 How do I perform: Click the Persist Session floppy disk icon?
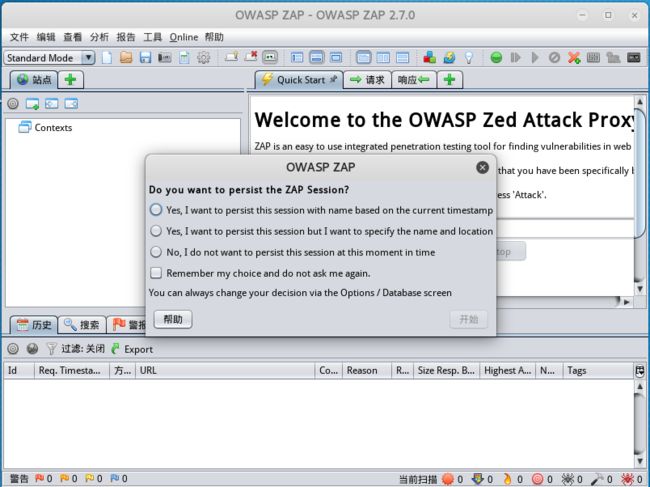coord(145,58)
